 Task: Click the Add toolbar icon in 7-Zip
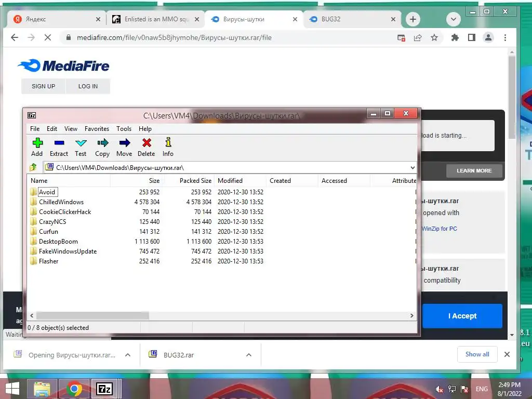click(x=37, y=147)
